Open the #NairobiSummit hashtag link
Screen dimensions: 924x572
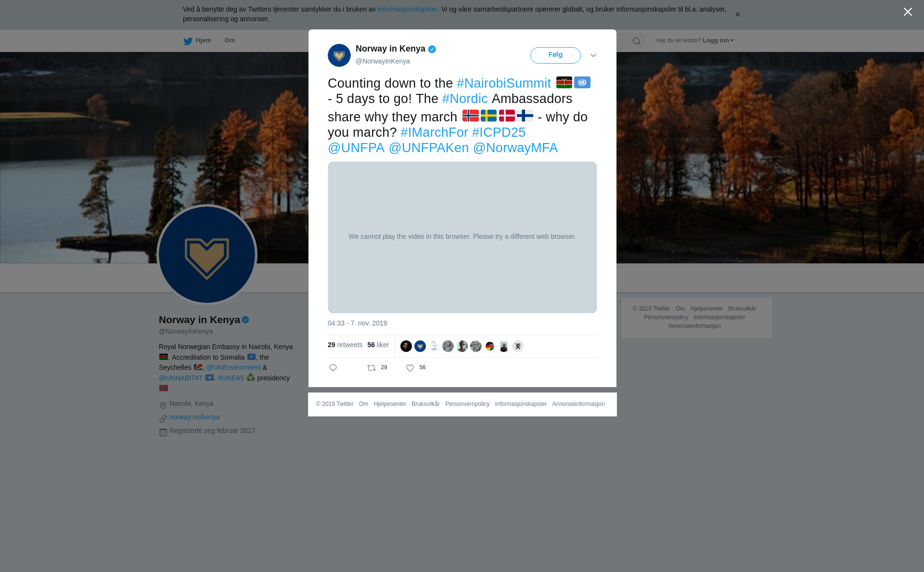(x=503, y=83)
